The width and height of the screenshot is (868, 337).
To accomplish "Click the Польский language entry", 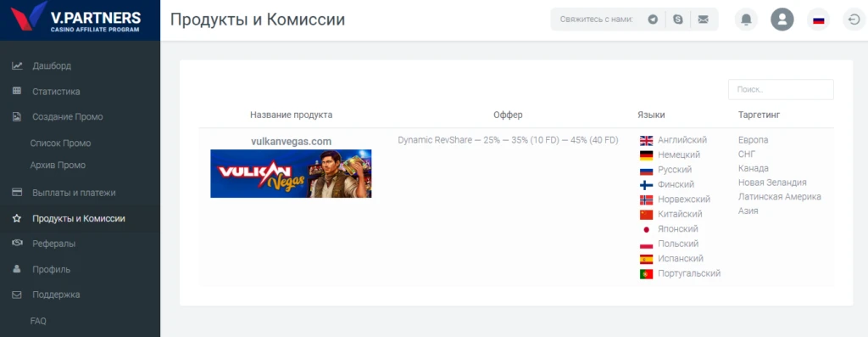I will click(x=678, y=244).
